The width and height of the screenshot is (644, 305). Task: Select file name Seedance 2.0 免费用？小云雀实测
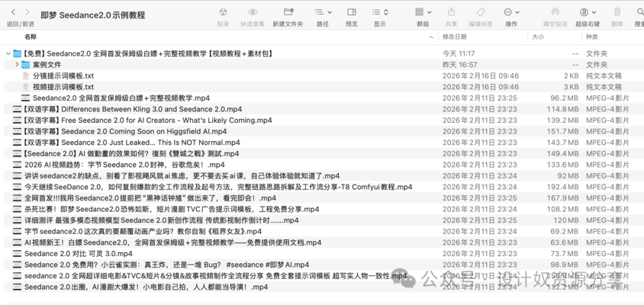tap(167, 265)
